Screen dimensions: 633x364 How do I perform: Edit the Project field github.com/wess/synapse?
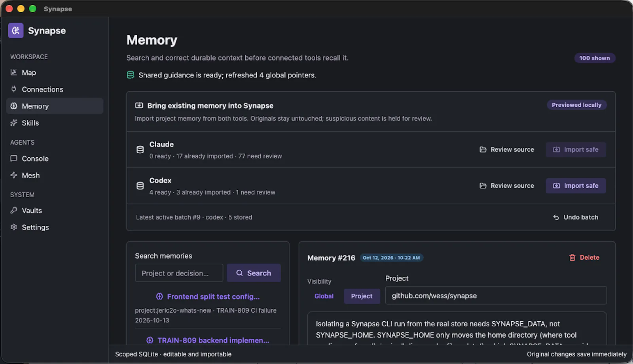[x=496, y=295]
